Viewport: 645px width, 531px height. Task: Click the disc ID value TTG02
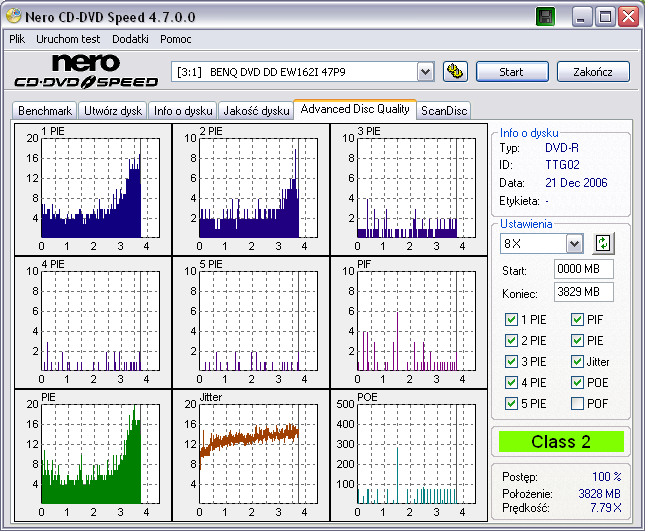point(562,165)
